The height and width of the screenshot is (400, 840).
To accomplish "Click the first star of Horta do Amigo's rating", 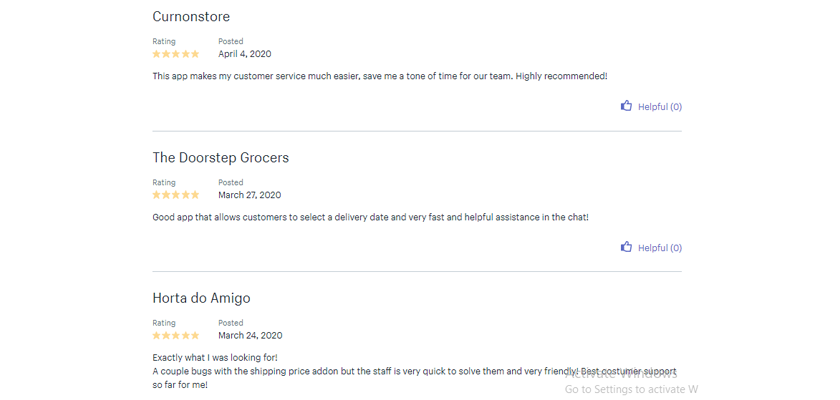I will point(156,336).
